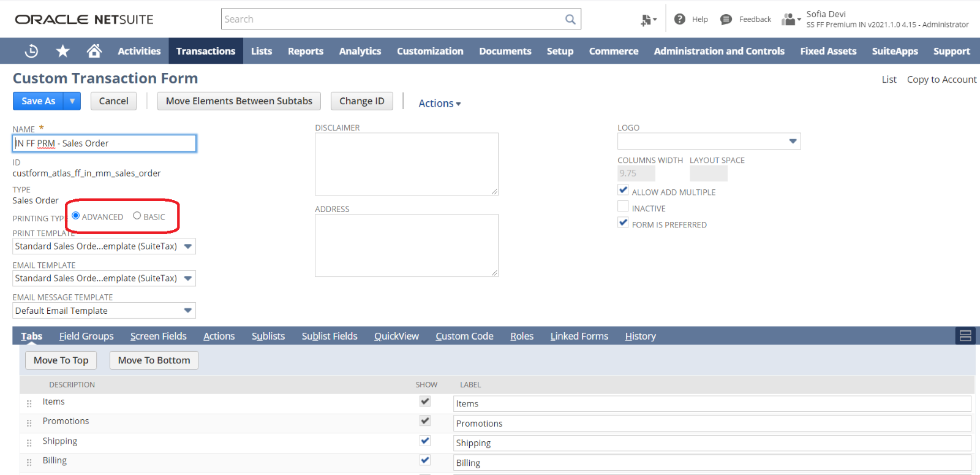Uncheck Show for the Shipping tab row

click(x=425, y=441)
